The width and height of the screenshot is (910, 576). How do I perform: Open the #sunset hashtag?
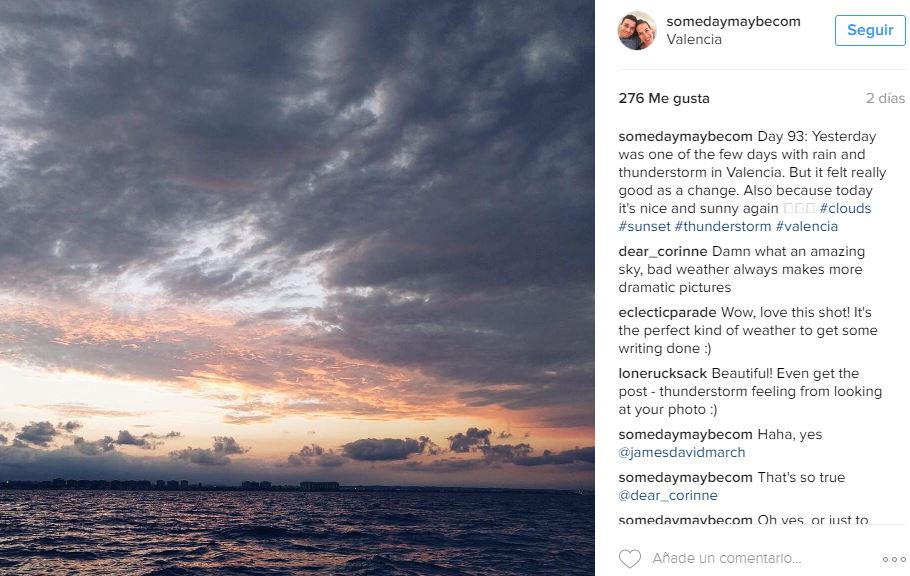tap(644, 227)
